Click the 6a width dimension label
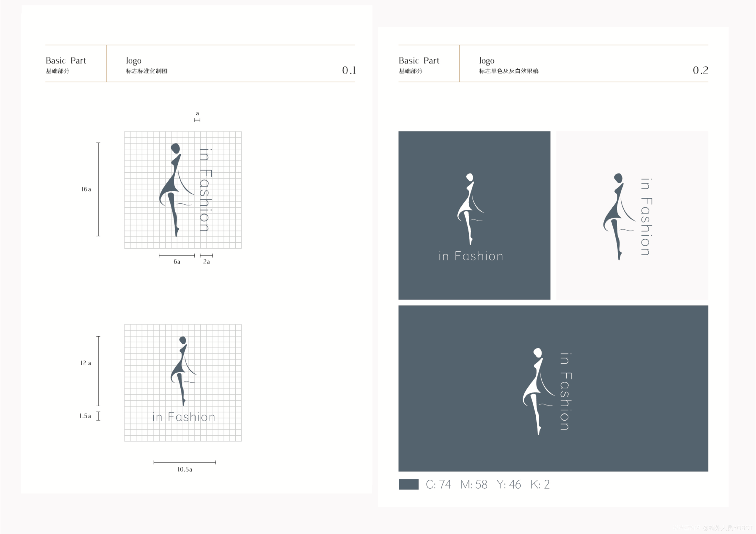 (177, 262)
